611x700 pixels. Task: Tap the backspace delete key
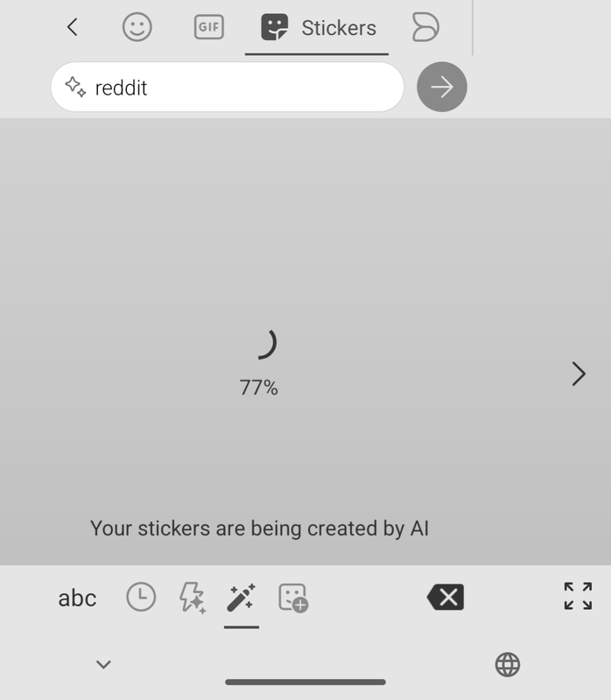point(446,597)
